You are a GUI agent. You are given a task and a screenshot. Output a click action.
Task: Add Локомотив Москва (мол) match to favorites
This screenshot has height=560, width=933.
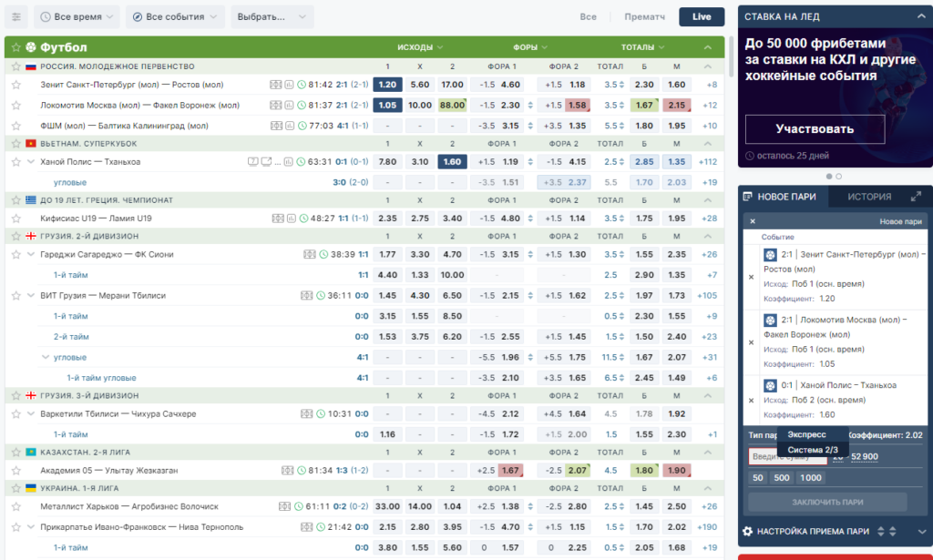pos(16,106)
